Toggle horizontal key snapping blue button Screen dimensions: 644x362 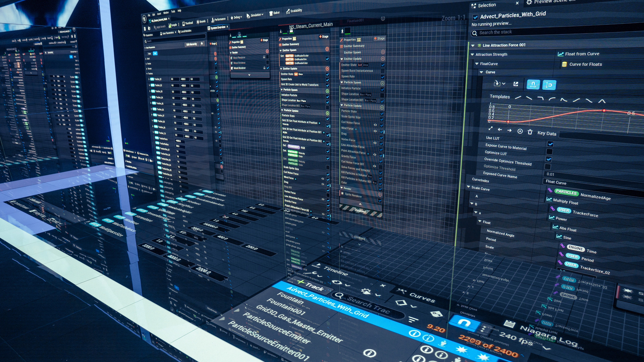533,84
